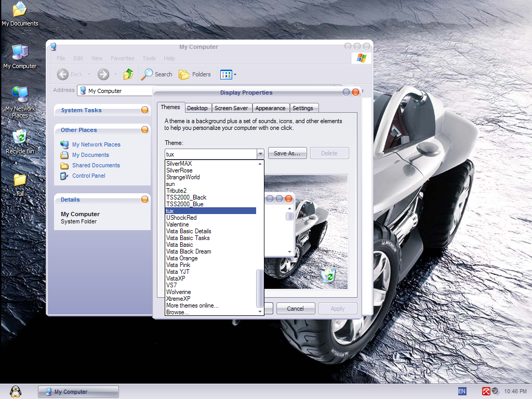The image size is (532, 399).
Task: Click the Search toolbar icon
Action: (148, 74)
